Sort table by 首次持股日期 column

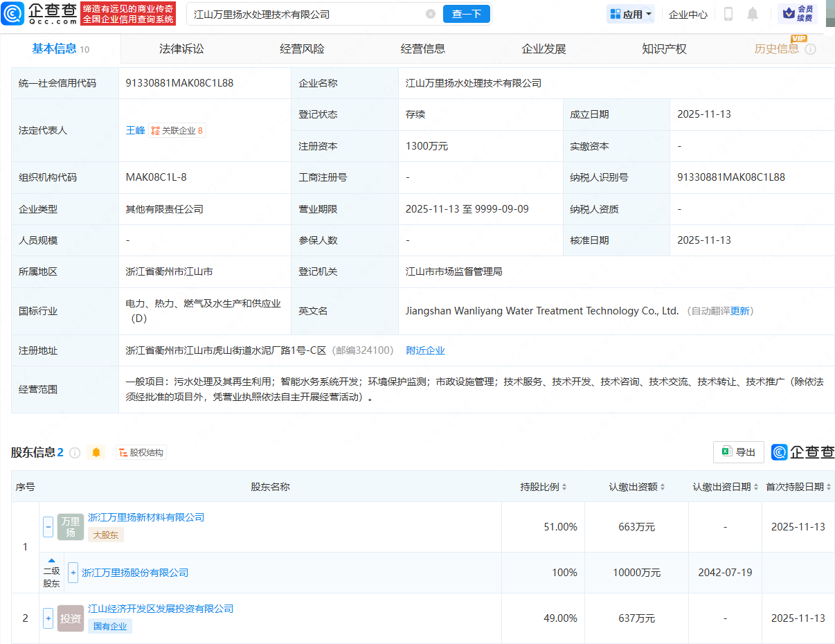coord(798,487)
